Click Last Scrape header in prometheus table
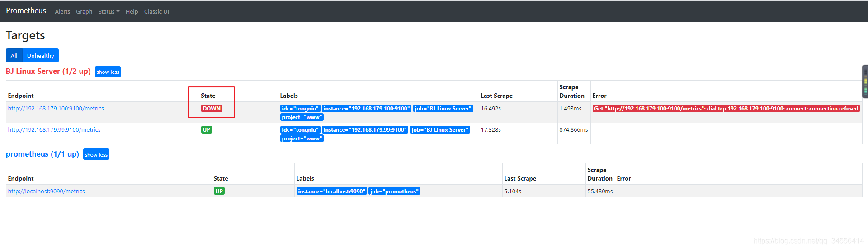The width and height of the screenshot is (868, 249). click(x=520, y=178)
